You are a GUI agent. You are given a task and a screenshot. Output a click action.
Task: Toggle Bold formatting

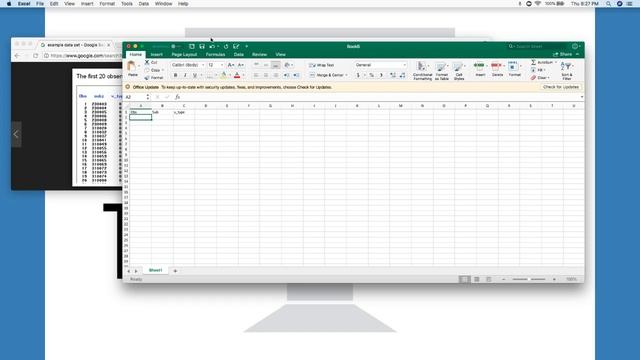[x=176, y=75]
